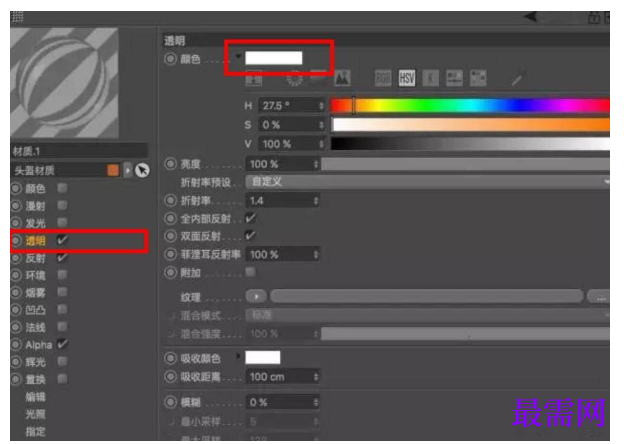Click the animation dot beside 折射率

point(170,200)
